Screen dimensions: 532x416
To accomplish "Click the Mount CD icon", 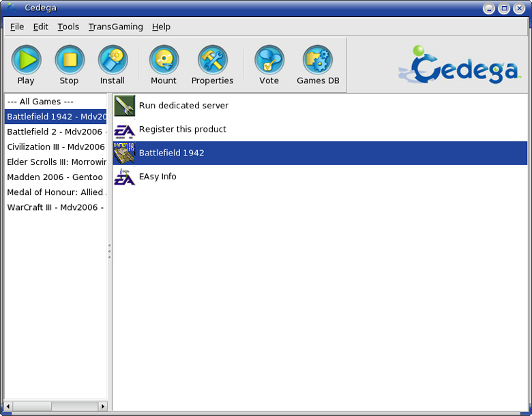I will (x=164, y=60).
